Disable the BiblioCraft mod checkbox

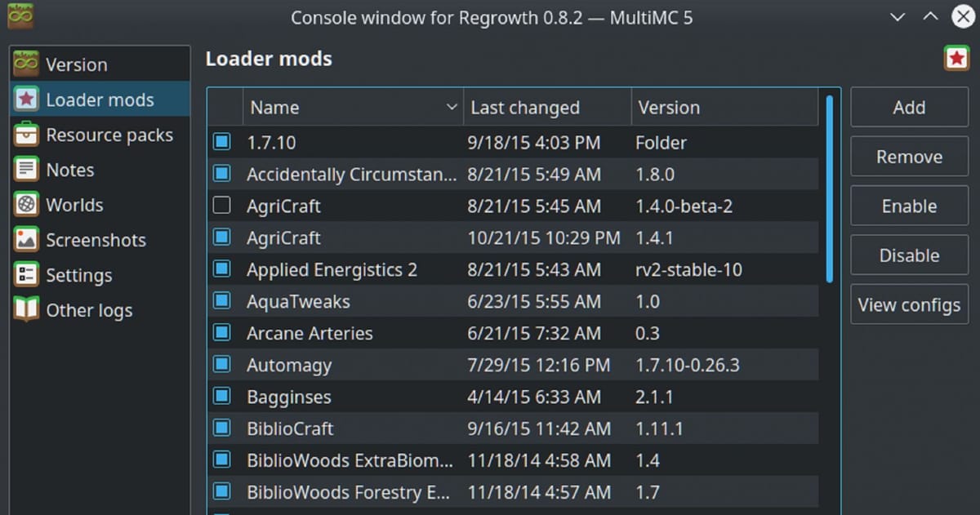click(221, 428)
